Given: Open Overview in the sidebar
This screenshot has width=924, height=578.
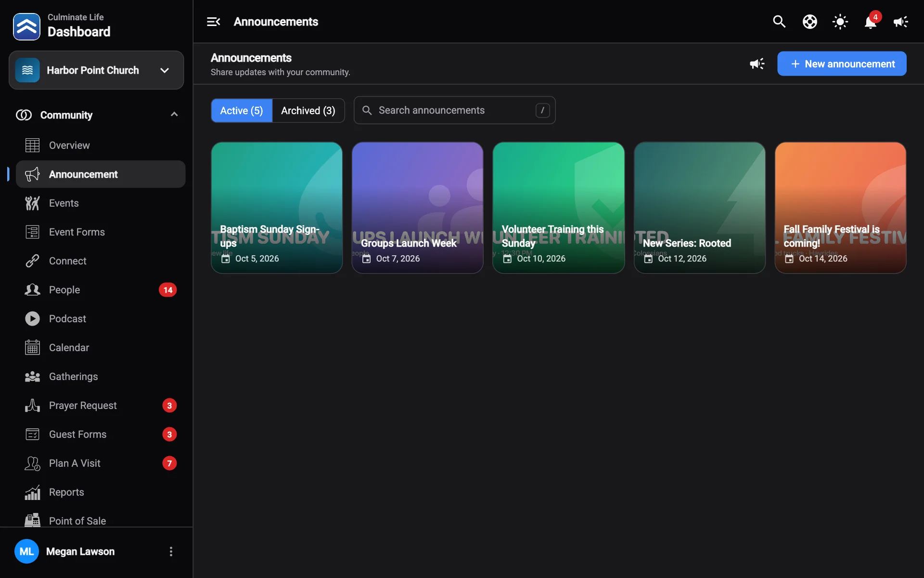Looking at the screenshot, I should pyautogui.click(x=101, y=145).
